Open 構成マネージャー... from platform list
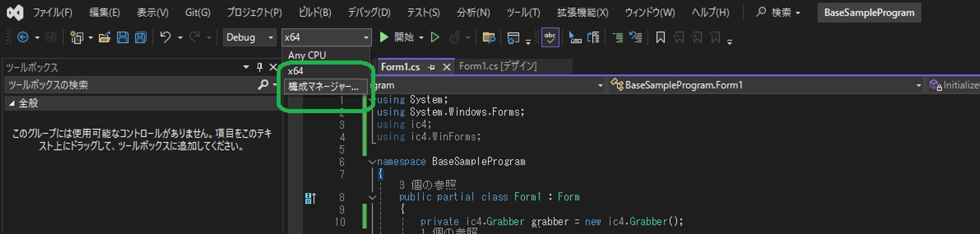Image resolution: width=980 pixels, height=234 pixels. [x=325, y=87]
